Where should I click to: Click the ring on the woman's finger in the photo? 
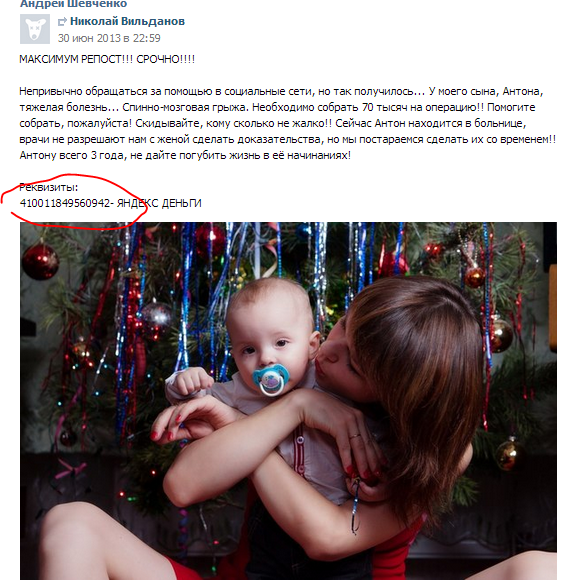coord(355,436)
